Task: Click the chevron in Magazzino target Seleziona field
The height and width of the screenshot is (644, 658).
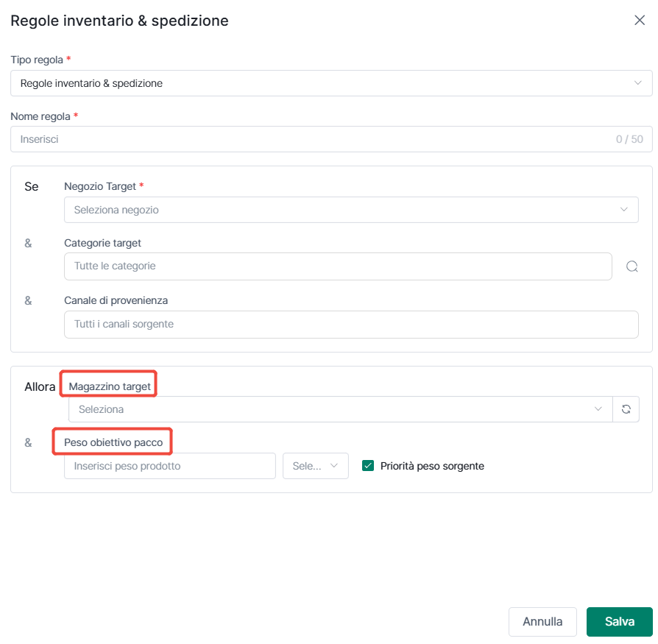Action: click(x=598, y=409)
